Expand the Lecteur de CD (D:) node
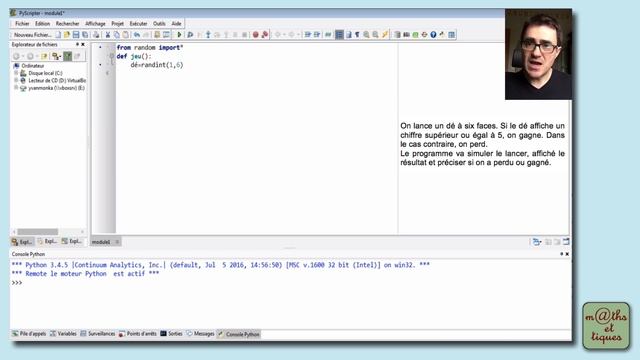Screen dimensions: 640x360 point(16,80)
